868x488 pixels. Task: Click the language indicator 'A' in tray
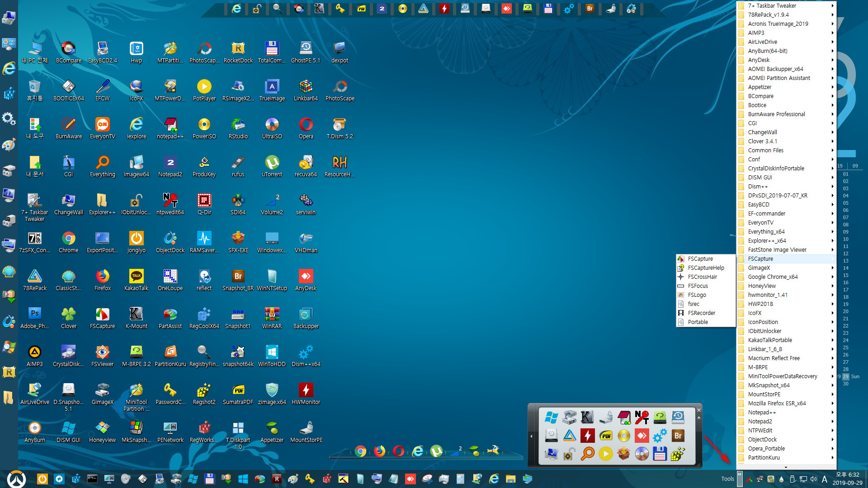(825, 479)
